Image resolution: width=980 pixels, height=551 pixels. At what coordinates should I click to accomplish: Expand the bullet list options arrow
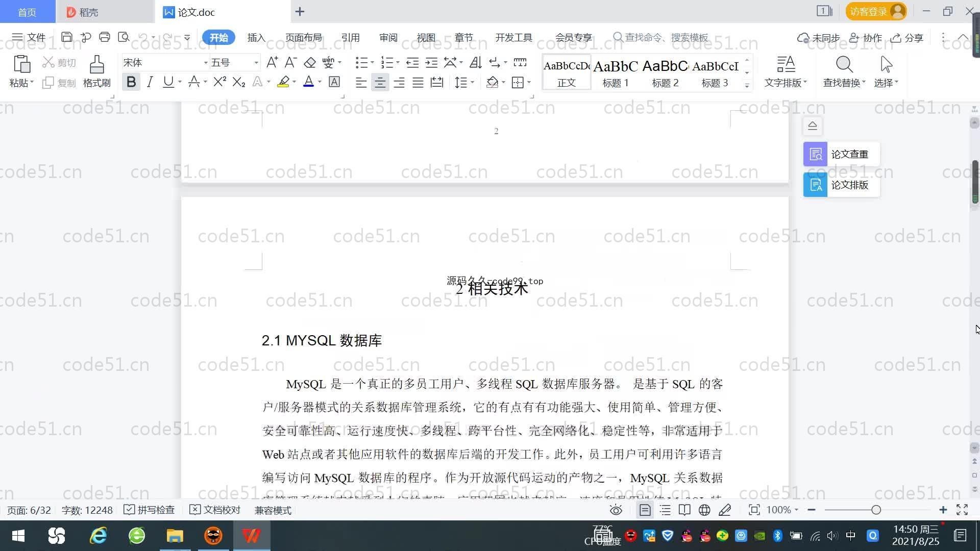[x=372, y=63]
